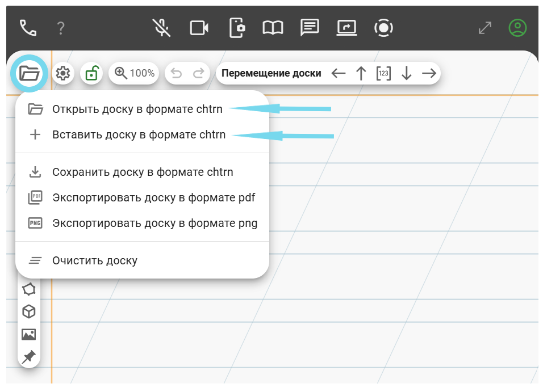This screenshot has height=392, width=543.
Task: Open the open-book icon in top bar
Action: pos(273,27)
